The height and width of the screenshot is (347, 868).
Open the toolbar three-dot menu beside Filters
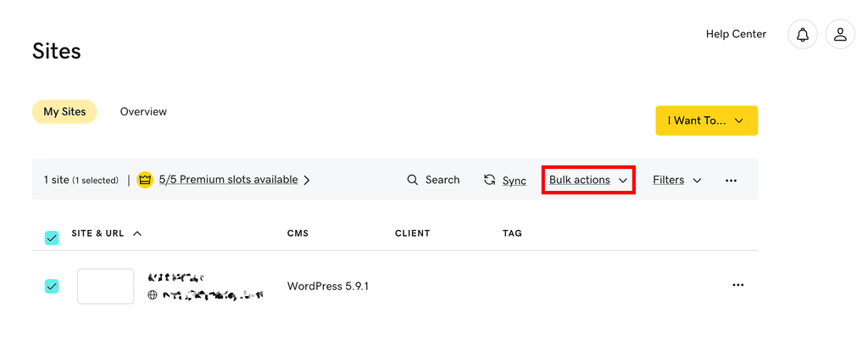click(x=731, y=181)
